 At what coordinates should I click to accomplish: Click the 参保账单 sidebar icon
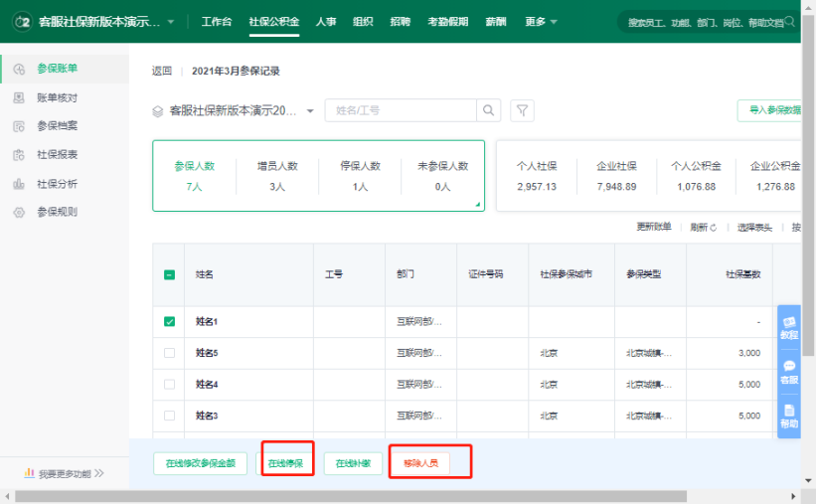[19, 69]
